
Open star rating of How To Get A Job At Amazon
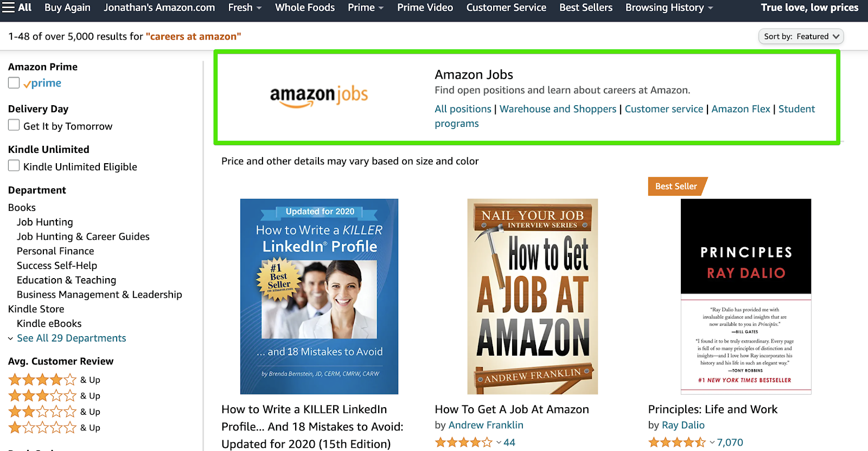point(468,442)
